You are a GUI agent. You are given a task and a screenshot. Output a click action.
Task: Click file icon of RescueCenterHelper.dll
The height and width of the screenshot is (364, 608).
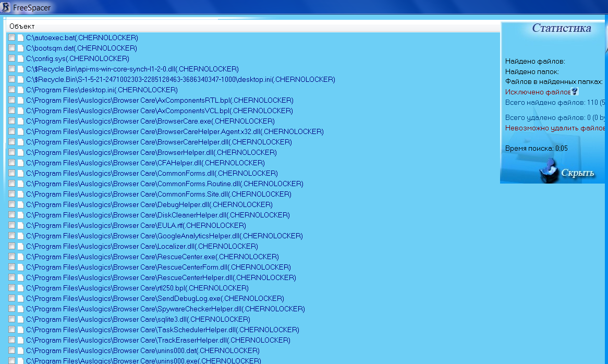pyautogui.click(x=20, y=278)
